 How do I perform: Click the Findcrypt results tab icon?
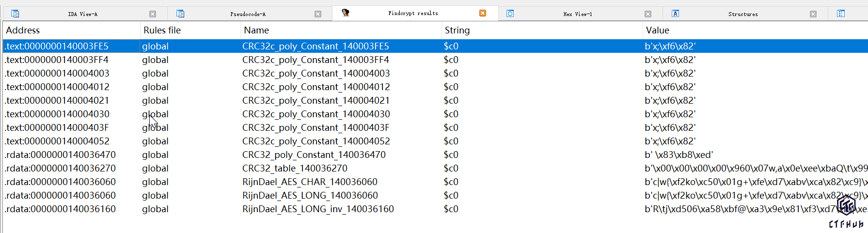pyautogui.click(x=345, y=13)
